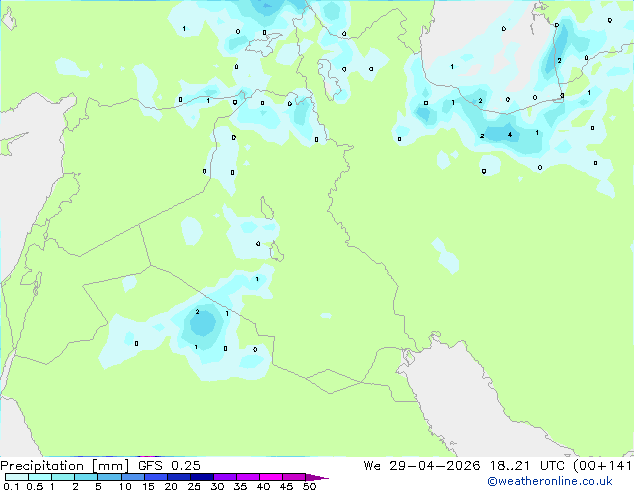
Task: Click the 'We' weekday abbreviation
Action: [x=372, y=466]
